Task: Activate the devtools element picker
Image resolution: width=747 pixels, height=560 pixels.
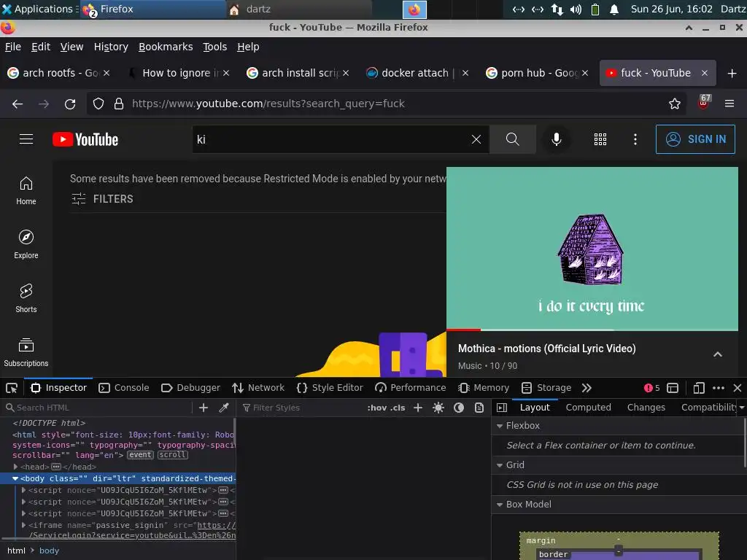Action: click(x=12, y=388)
